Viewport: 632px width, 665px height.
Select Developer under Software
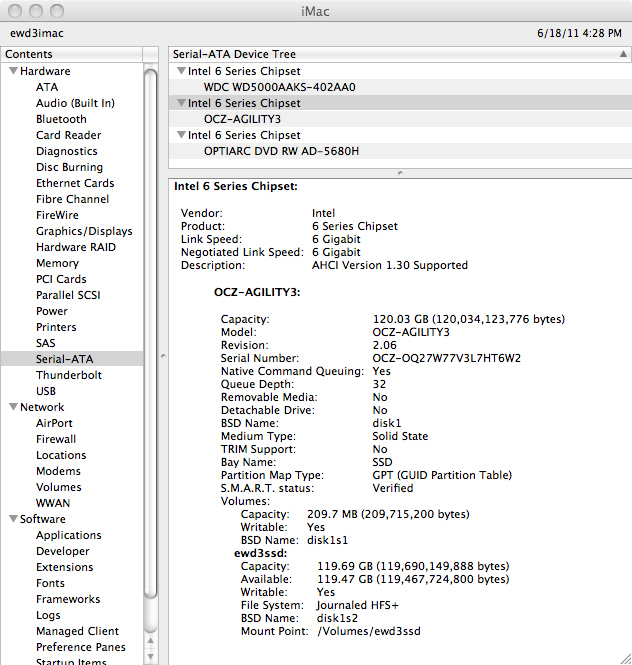click(x=62, y=551)
